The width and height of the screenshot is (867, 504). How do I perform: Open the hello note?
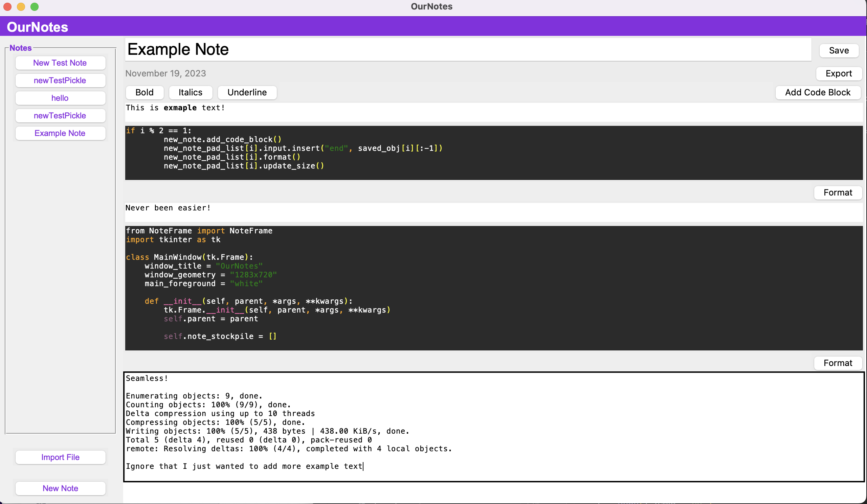pos(60,98)
